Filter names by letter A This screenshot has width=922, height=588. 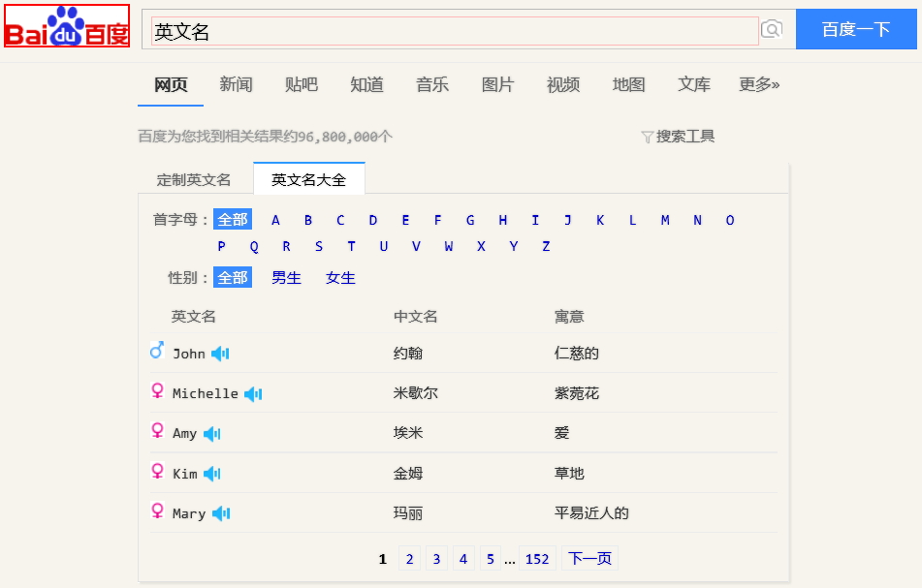click(x=275, y=220)
